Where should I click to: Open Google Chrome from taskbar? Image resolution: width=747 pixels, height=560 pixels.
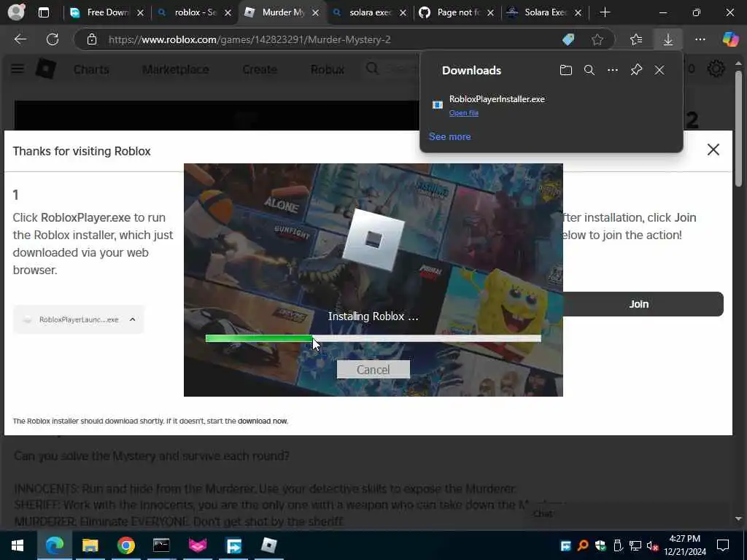[125, 545]
